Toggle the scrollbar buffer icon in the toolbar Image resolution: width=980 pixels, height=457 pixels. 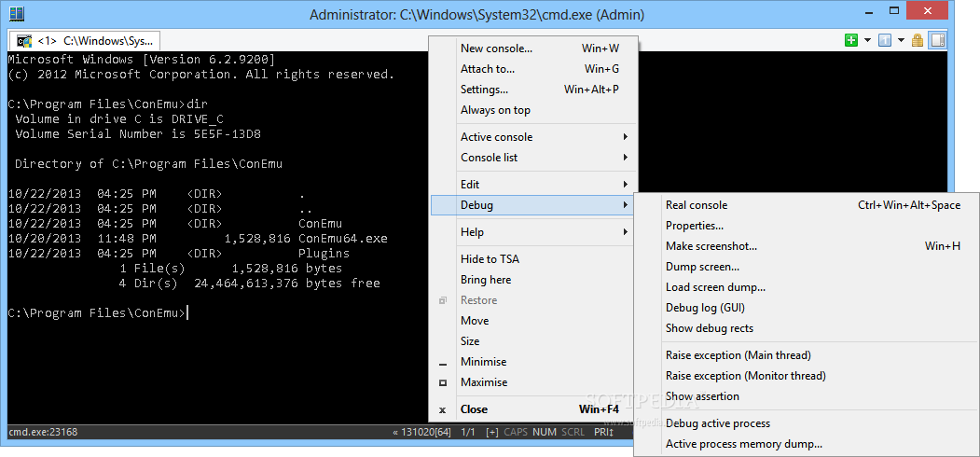[x=937, y=41]
